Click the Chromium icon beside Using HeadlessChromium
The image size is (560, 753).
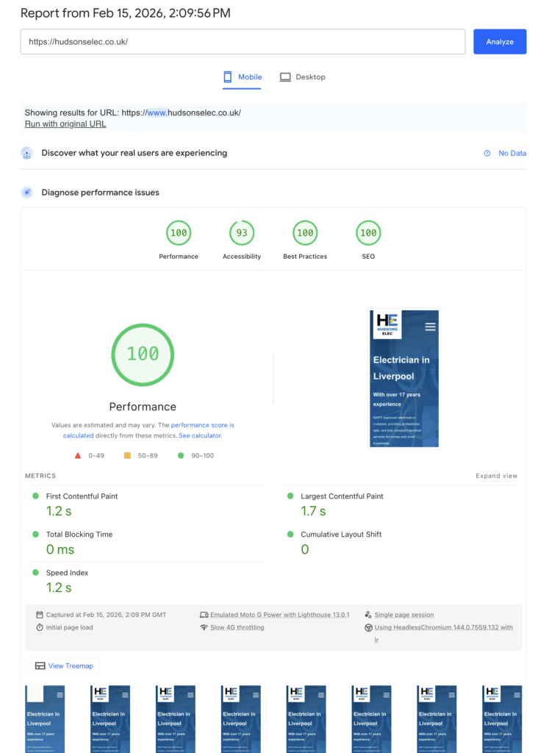tap(368, 627)
